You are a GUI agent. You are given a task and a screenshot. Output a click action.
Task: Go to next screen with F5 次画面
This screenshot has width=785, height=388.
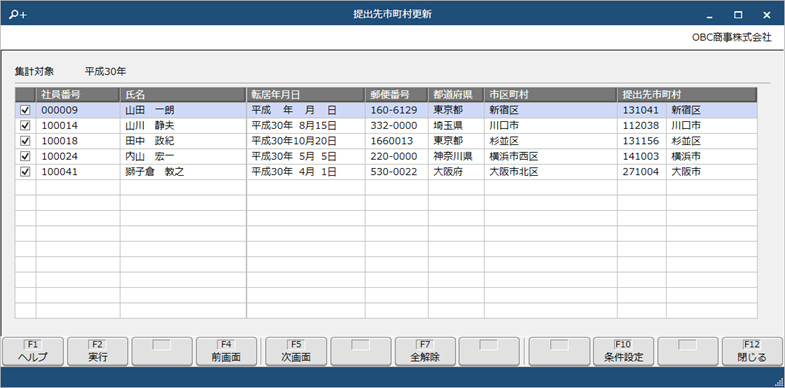pyautogui.click(x=296, y=351)
